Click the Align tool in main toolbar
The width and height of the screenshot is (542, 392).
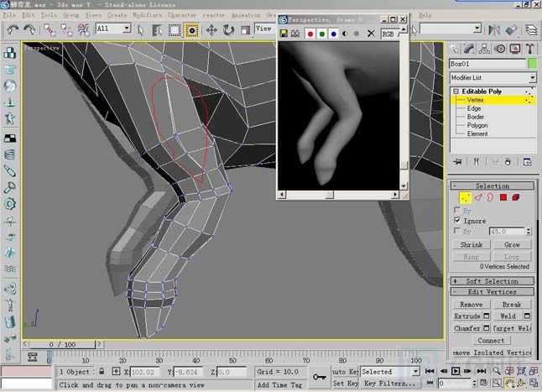511,30
